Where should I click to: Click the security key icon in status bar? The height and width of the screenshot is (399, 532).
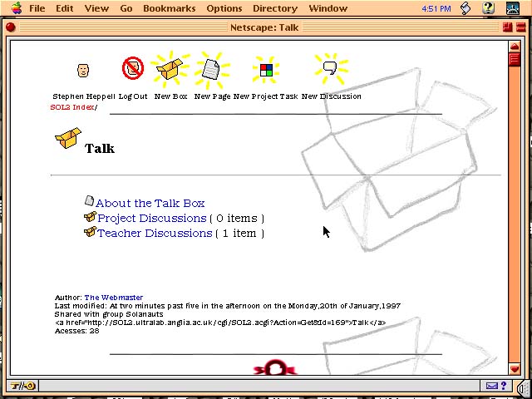tap(22, 386)
